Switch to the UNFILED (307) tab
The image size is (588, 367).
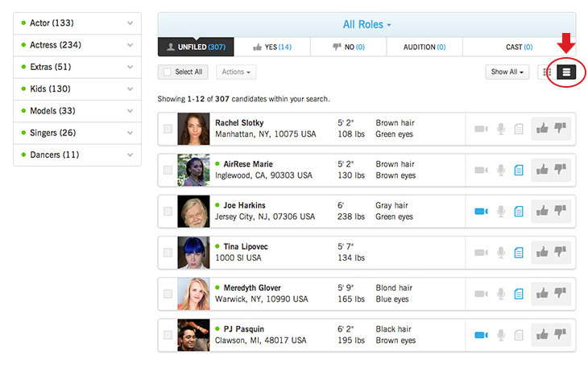[196, 47]
